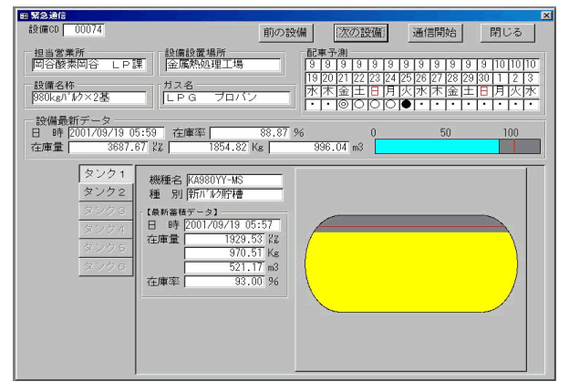Click the dot symbol under date 19
Image resolution: width=569 pixels, height=392 pixels.
pos(312,105)
